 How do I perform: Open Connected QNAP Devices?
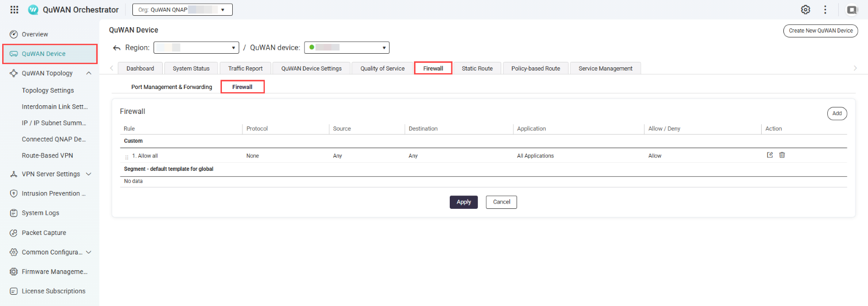coord(54,139)
